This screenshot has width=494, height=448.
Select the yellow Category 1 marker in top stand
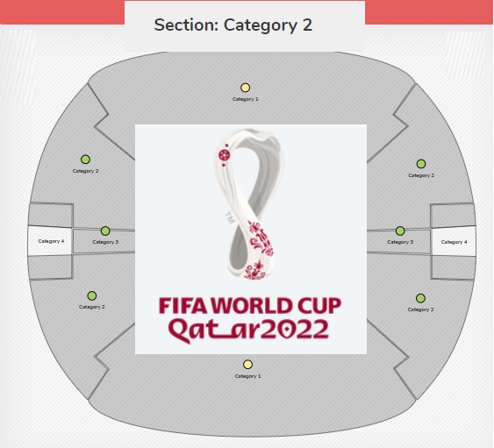click(x=245, y=88)
